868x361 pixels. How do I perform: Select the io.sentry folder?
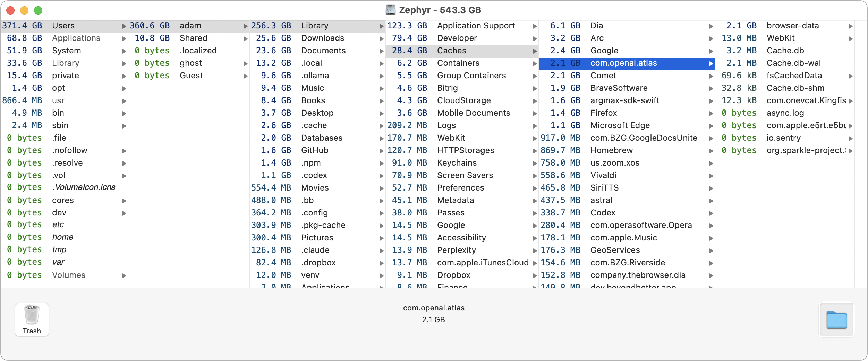(x=785, y=138)
